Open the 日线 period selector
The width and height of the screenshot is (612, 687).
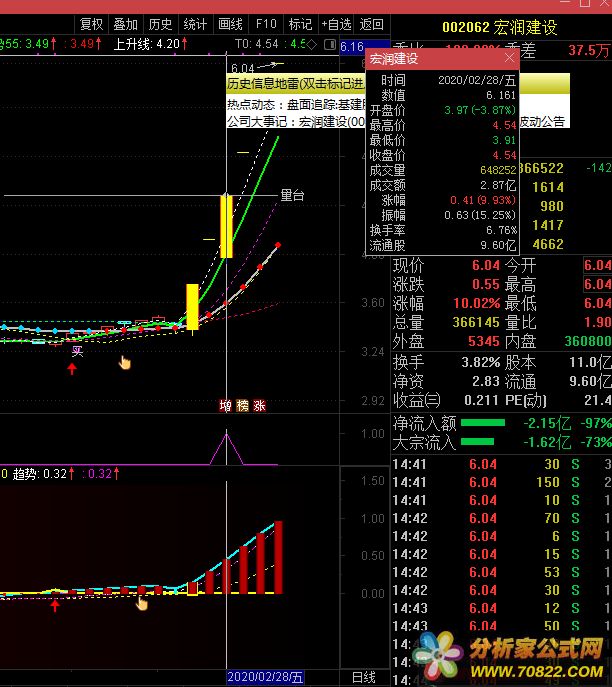click(363, 677)
